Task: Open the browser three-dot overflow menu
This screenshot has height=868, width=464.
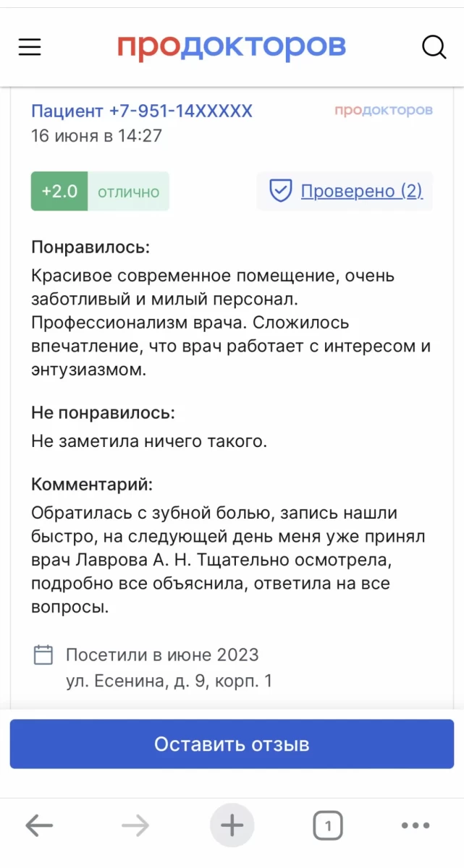Action: tap(415, 824)
